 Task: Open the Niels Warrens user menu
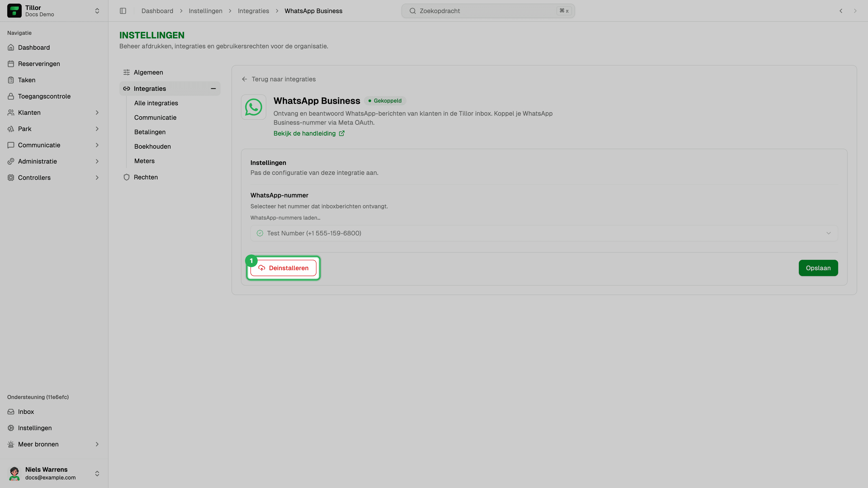[x=54, y=473]
